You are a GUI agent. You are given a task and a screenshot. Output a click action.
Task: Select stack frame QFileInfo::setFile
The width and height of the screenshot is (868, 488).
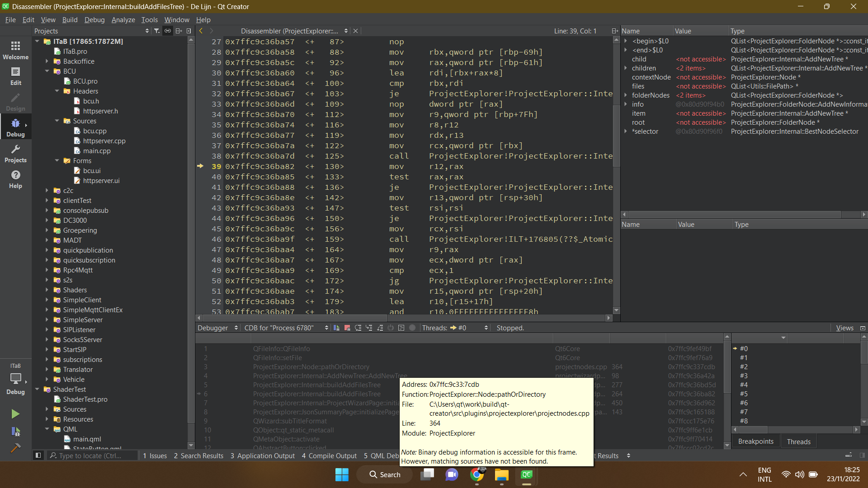(277, 357)
